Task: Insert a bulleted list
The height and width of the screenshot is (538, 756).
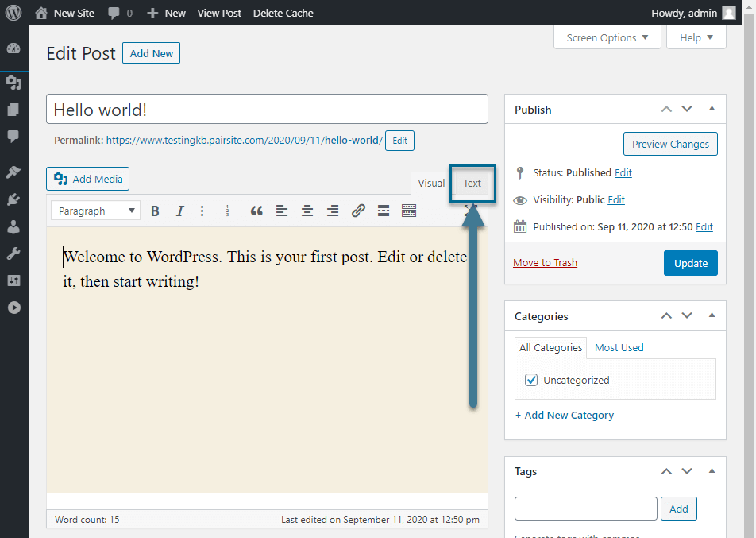Action: pyautogui.click(x=206, y=211)
